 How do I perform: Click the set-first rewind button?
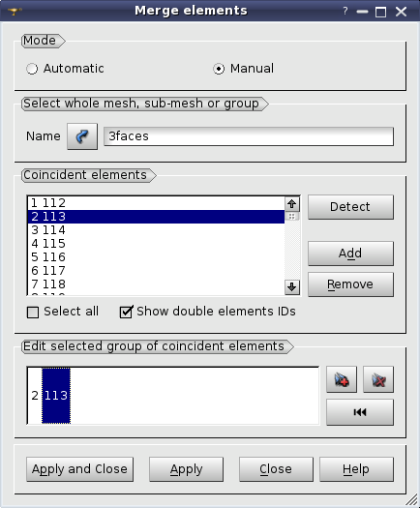pos(360,412)
